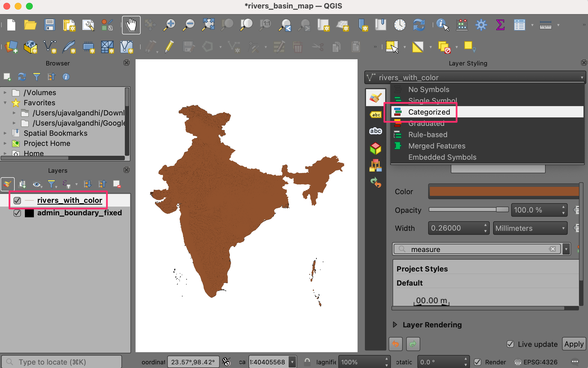The height and width of the screenshot is (368, 588).
Task: Disable the Live update checkbox
Action: point(510,344)
